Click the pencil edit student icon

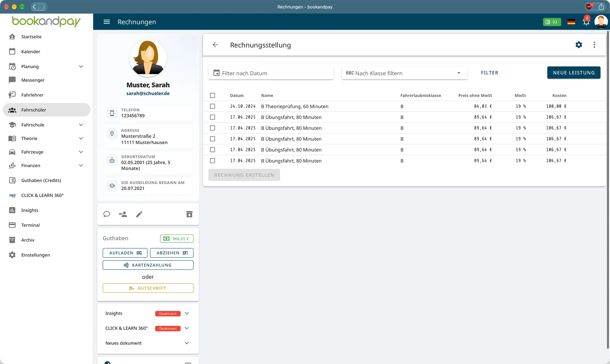(x=139, y=214)
